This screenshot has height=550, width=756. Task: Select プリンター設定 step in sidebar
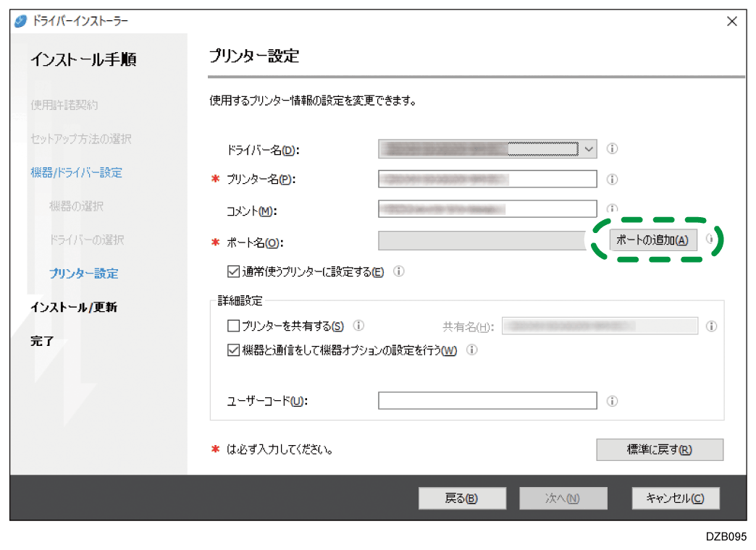tap(83, 274)
